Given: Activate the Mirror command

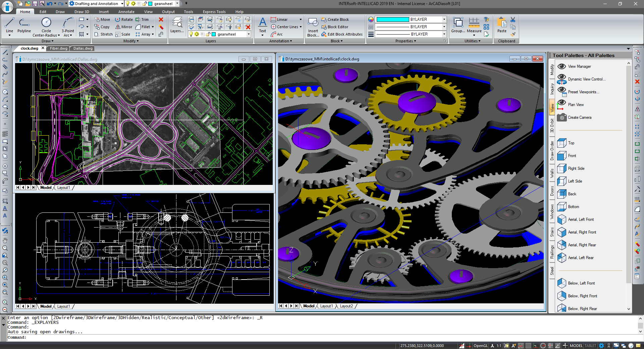Looking at the screenshot, I should [124, 27].
